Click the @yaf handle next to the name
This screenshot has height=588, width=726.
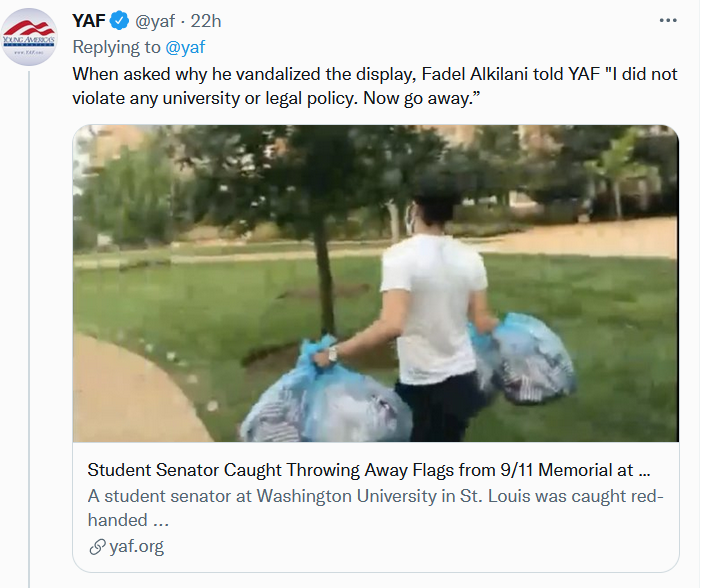coord(155,21)
